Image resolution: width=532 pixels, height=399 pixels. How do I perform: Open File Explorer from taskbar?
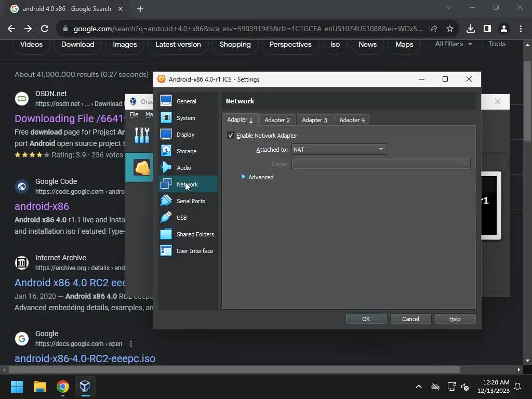[x=39, y=387]
